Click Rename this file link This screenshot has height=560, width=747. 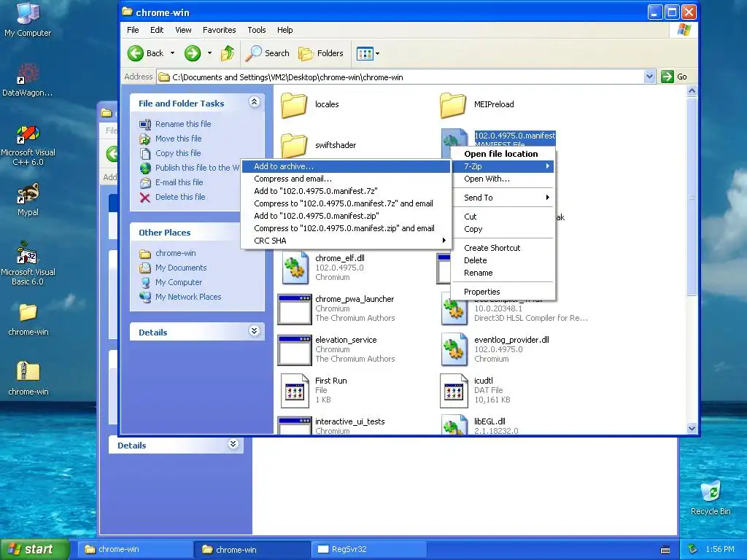[183, 124]
